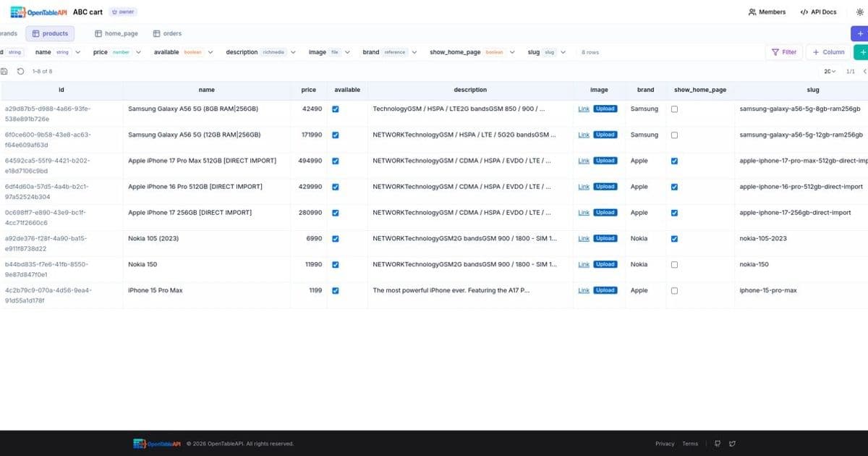Click the Upload button for Nokia 150 image

(x=605, y=264)
